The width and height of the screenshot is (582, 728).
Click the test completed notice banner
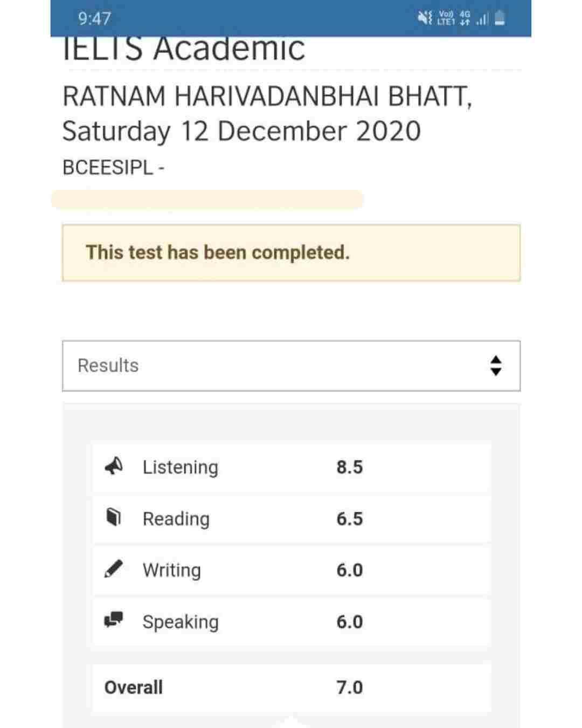tap(291, 253)
